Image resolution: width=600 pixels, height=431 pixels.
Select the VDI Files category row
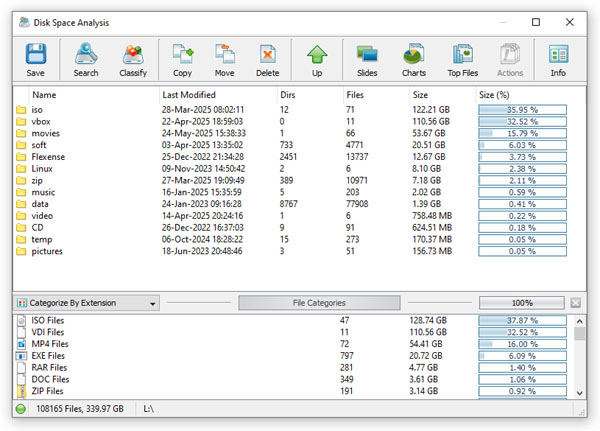pyautogui.click(x=292, y=332)
